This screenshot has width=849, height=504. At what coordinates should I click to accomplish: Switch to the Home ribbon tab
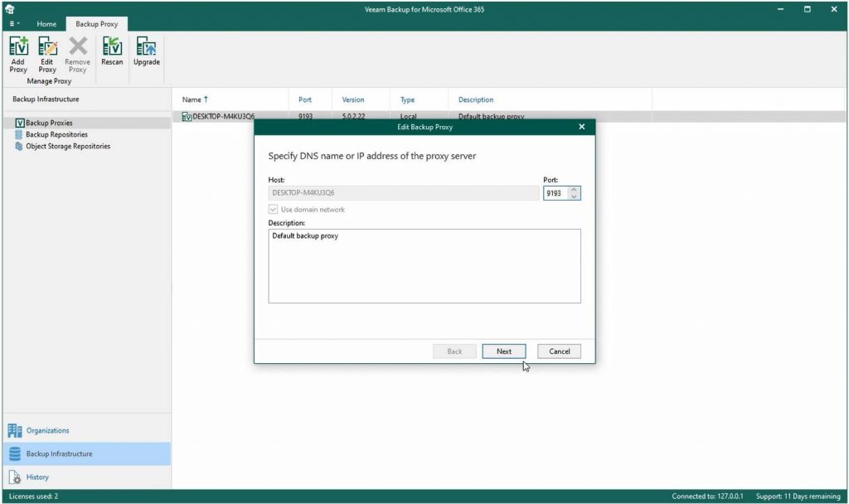46,24
